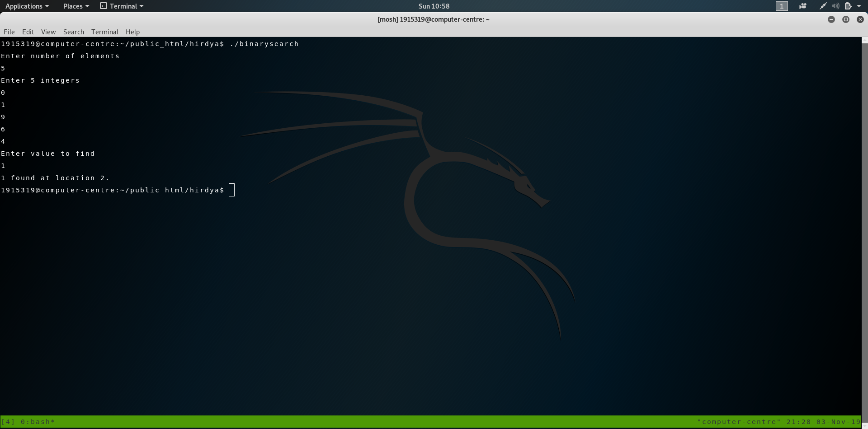This screenshot has height=429, width=868.
Task: Open the View menu
Action: click(48, 32)
